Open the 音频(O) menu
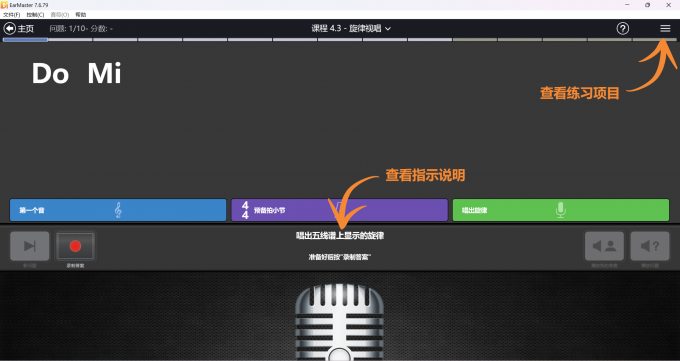This screenshot has height=361, width=680. point(60,15)
